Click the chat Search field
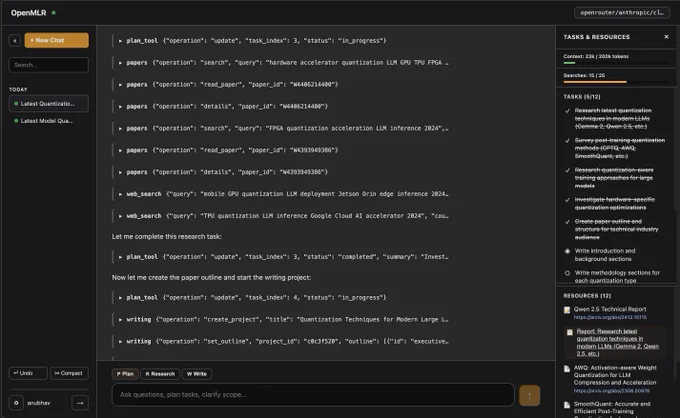Viewport: 680px width, 418px height. click(49, 65)
